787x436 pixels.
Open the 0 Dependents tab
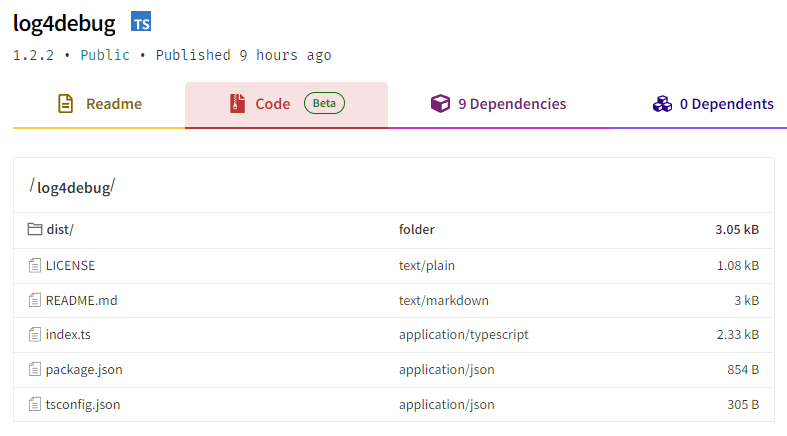726,104
